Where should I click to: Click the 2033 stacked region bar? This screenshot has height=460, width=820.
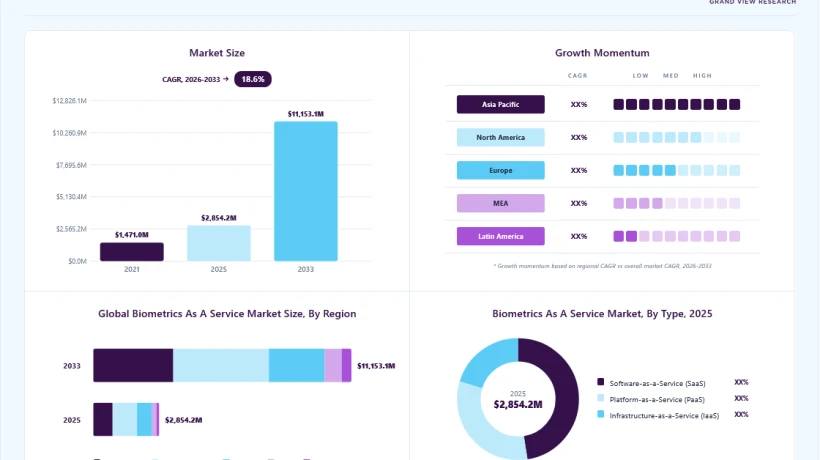click(x=222, y=365)
